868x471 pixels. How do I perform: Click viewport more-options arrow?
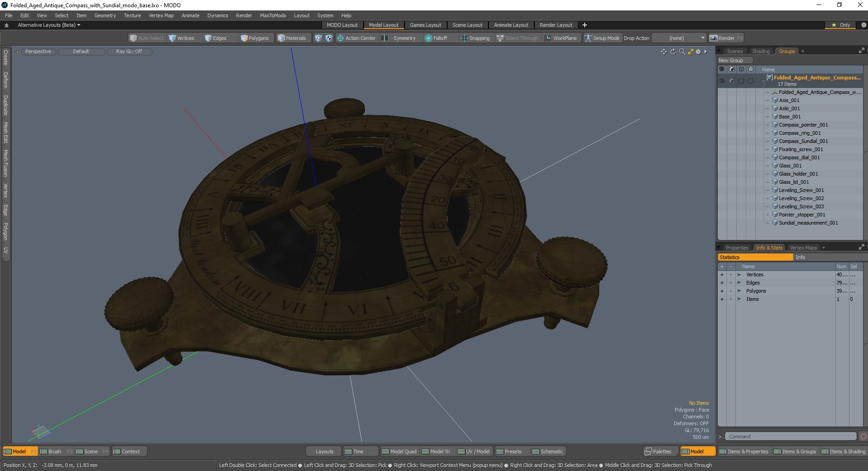pyautogui.click(x=705, y=52)
